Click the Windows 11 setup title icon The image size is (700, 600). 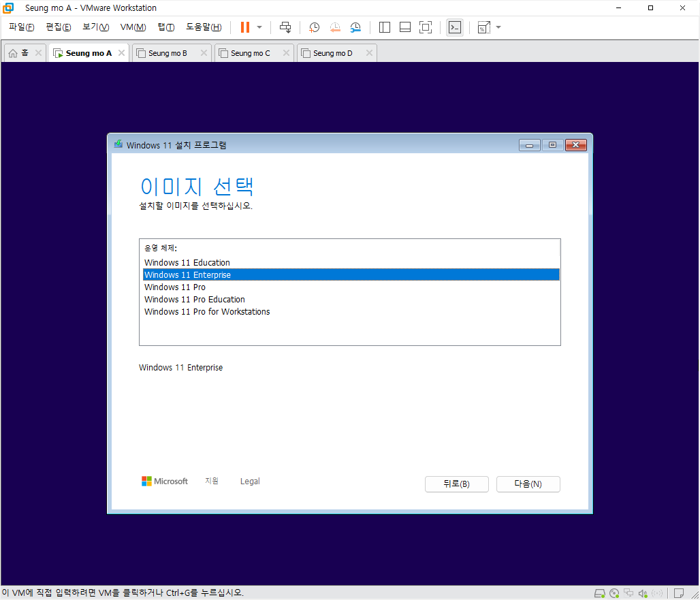tap(118, 144)
